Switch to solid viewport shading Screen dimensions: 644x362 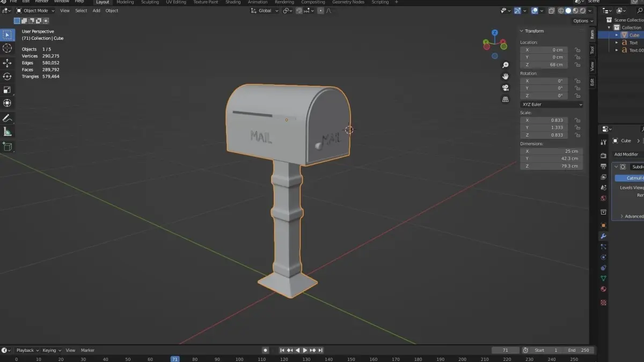pos(568,11)
